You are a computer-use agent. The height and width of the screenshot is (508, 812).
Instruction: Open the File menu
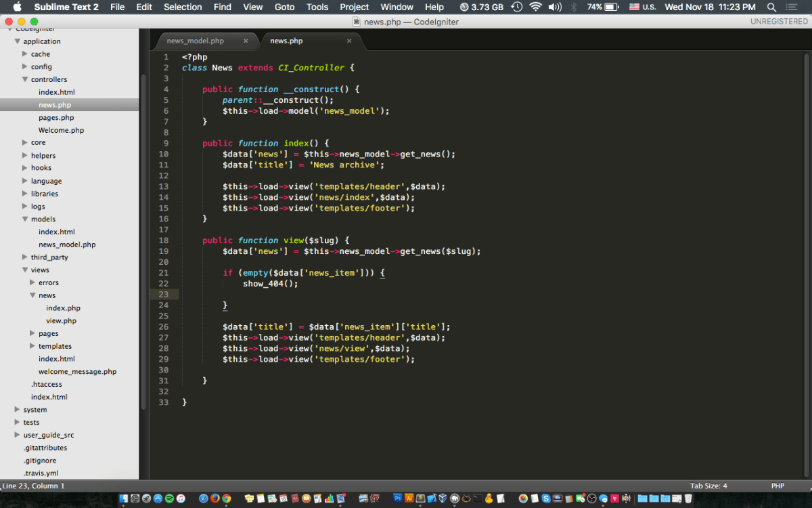117,7
